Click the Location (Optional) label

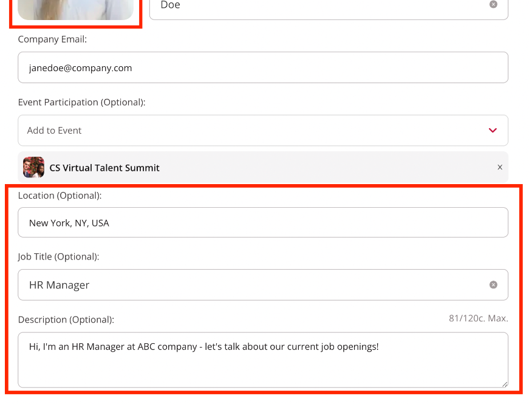(x=60, y=196)
